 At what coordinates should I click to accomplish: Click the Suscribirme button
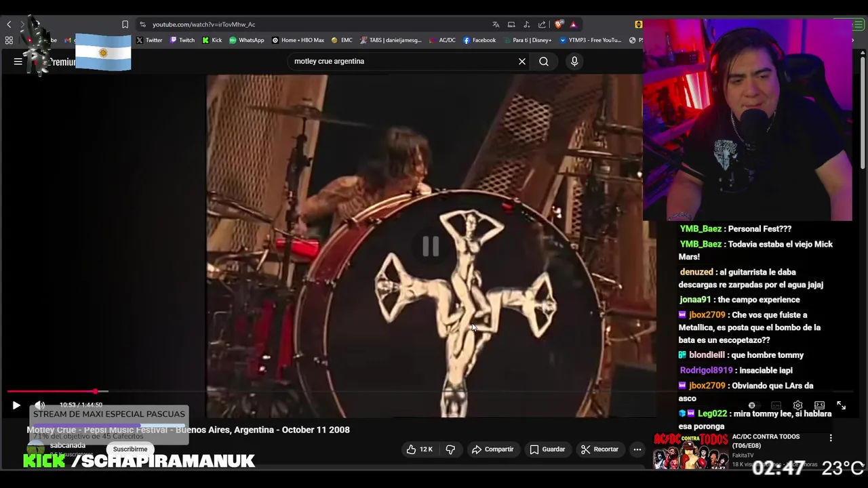tap(130, 449)
